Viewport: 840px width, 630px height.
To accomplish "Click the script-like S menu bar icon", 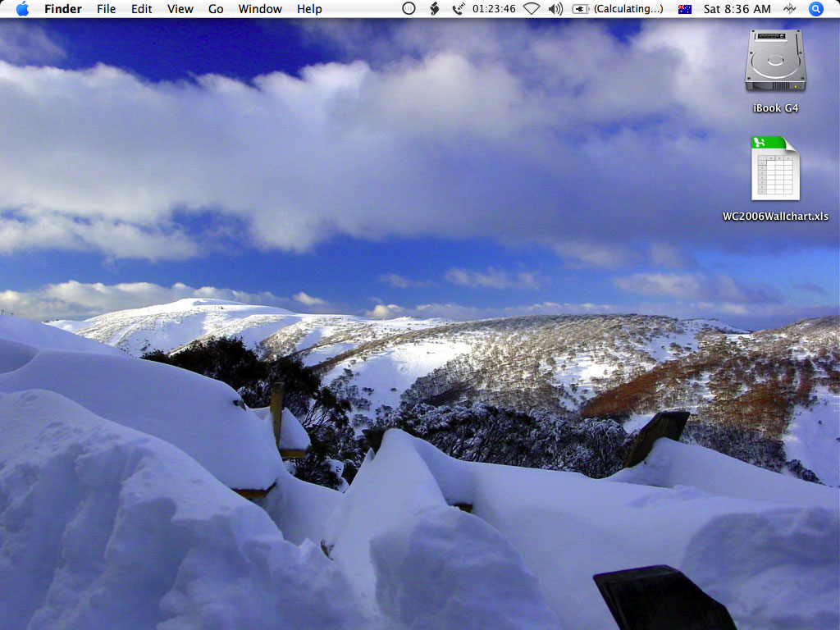I will (435, 8).
